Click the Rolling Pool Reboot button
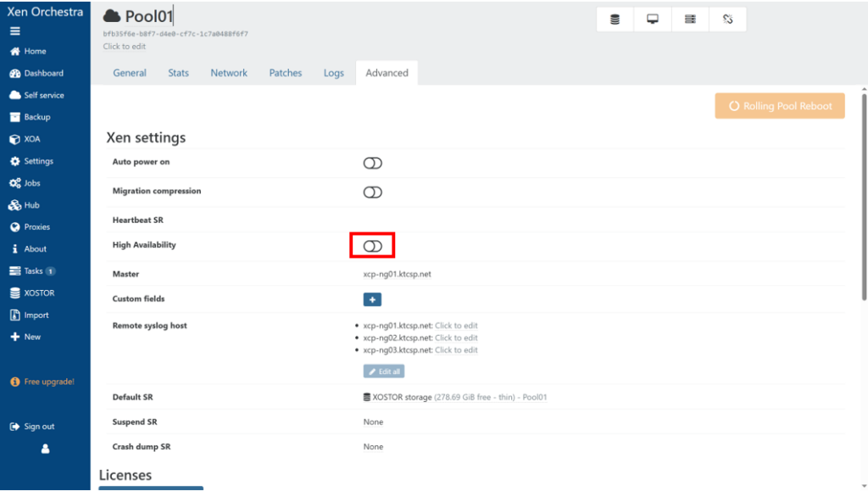Viewport: 868px width, 491px height. [x=780, y=106]
